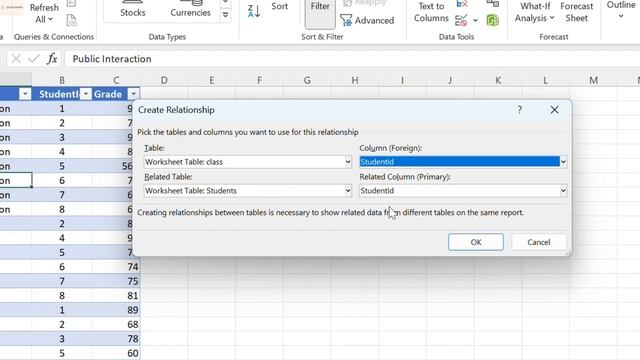Open the What-If Analysis menu
The width and height of the screenshot is (640, 360).
click(x=535, y=12)
